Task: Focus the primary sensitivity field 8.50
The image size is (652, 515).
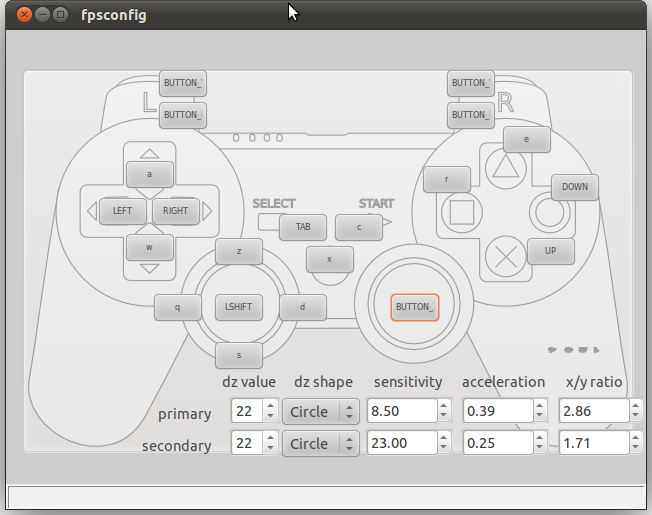Action: 403,411
